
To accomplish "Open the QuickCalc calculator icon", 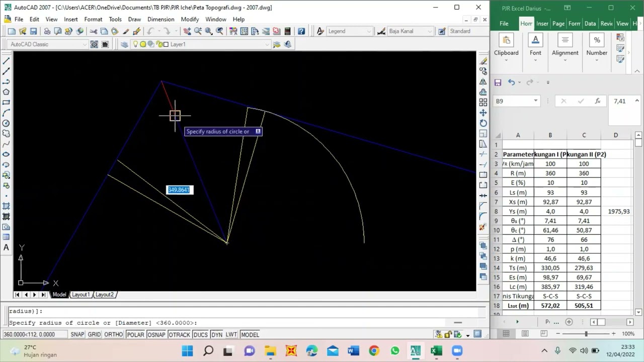I will click(x=287, y=31).
